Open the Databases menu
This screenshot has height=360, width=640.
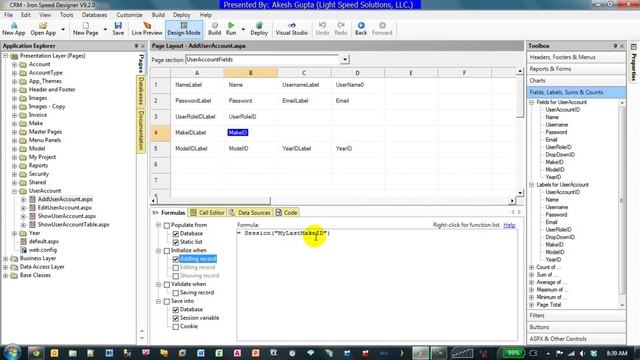(x=94, y=15)
